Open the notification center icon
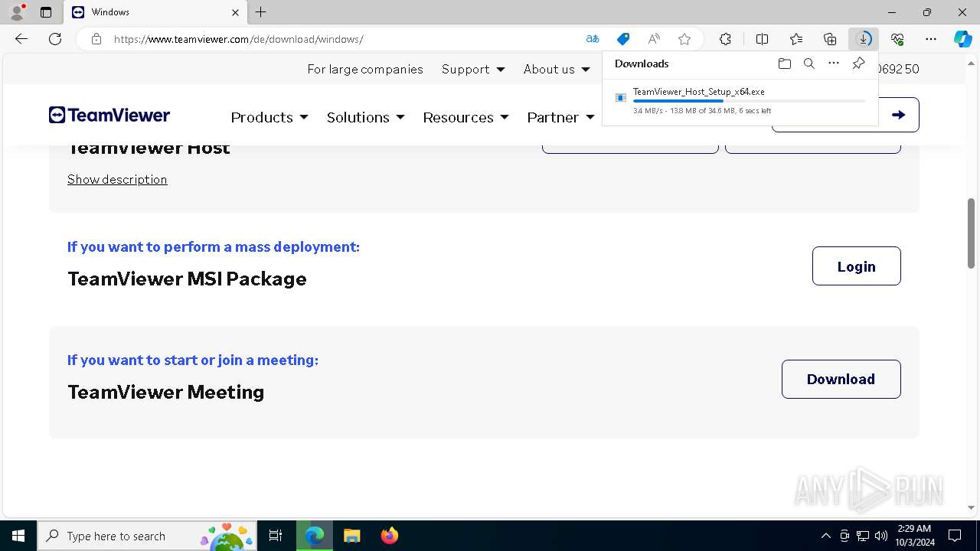This screenshot has width=980, height=551. [955, 536]
